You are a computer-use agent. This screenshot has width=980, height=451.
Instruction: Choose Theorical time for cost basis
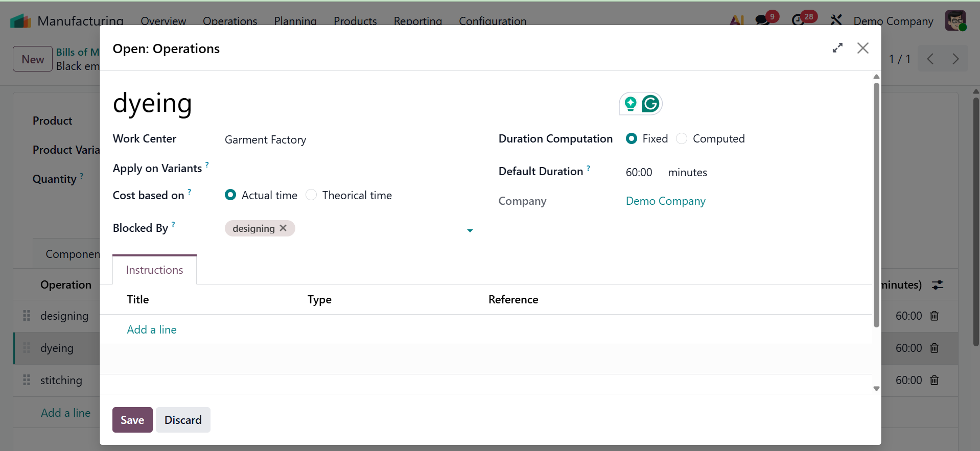pos(311,195)
